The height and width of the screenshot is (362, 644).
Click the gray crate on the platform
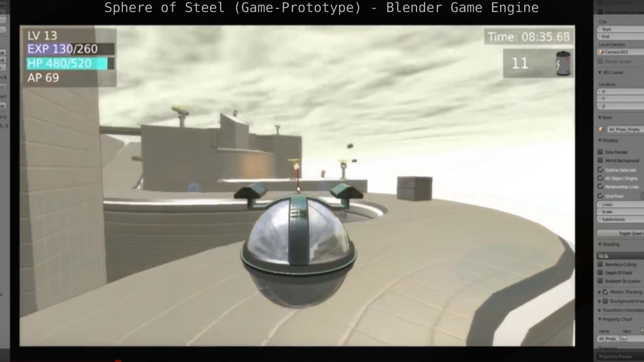[x=415, y=188]
